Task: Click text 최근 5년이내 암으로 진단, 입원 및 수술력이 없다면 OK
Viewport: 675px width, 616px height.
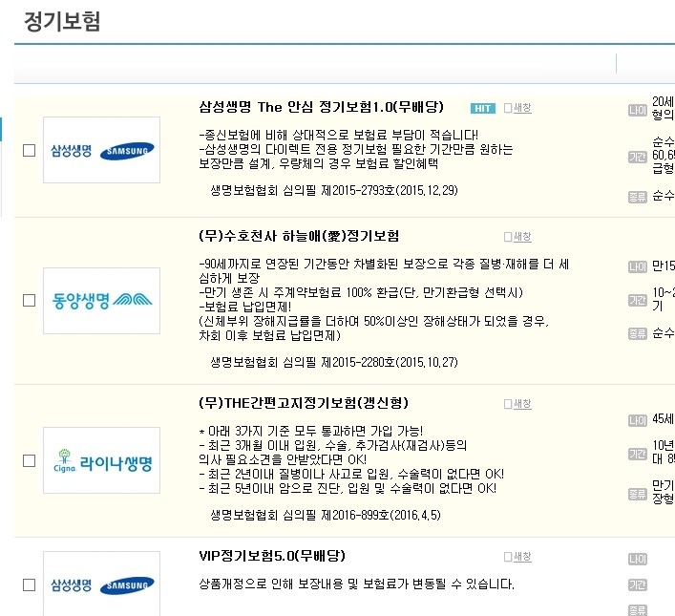Action: (x=348, y=488)
